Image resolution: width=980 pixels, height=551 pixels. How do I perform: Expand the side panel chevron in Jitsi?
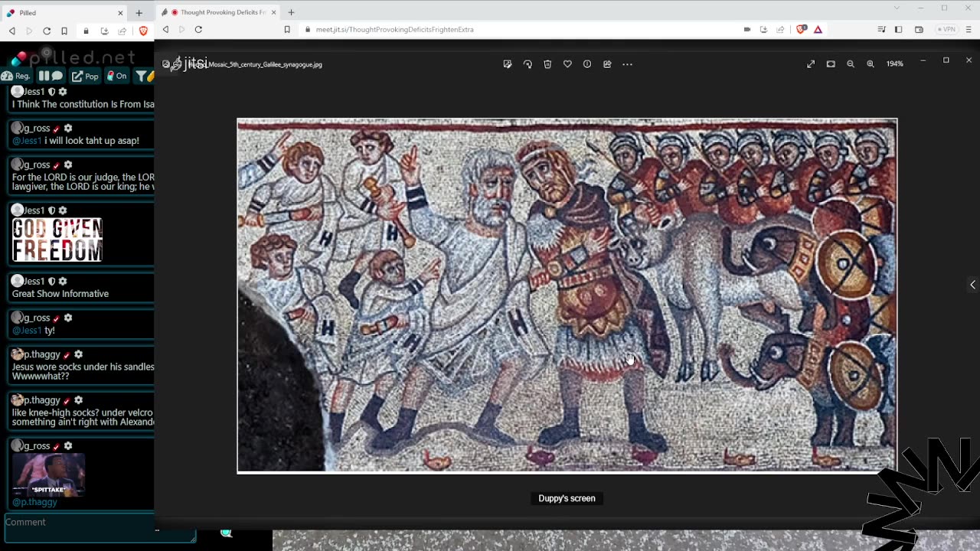(x=972, y=285)
